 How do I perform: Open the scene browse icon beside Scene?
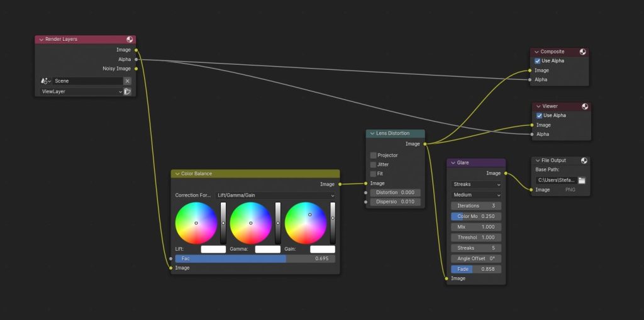(45, 81)
